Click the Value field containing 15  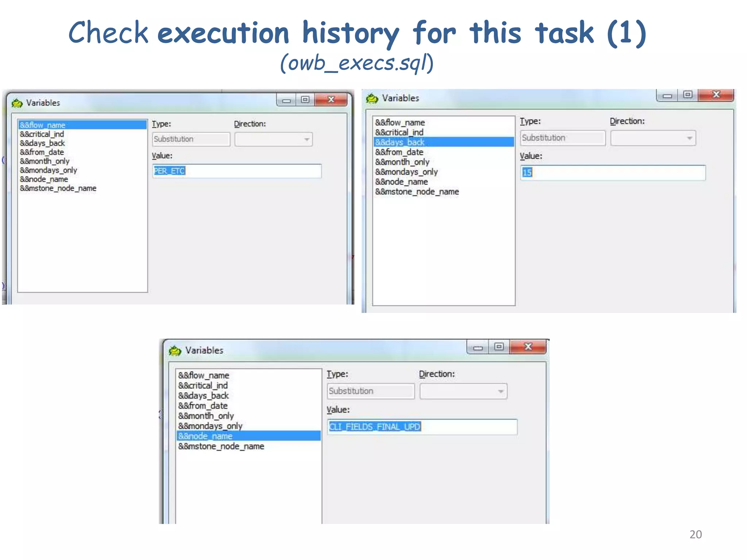(613, 173)
